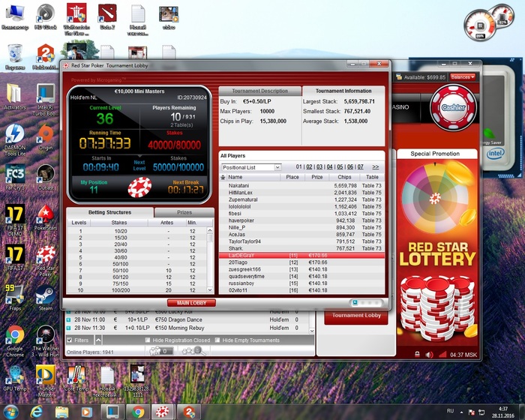Viewport: 525px width, 420px height.
Task: Open the PokerStars desktop shortcut
Action: (46, 217)
